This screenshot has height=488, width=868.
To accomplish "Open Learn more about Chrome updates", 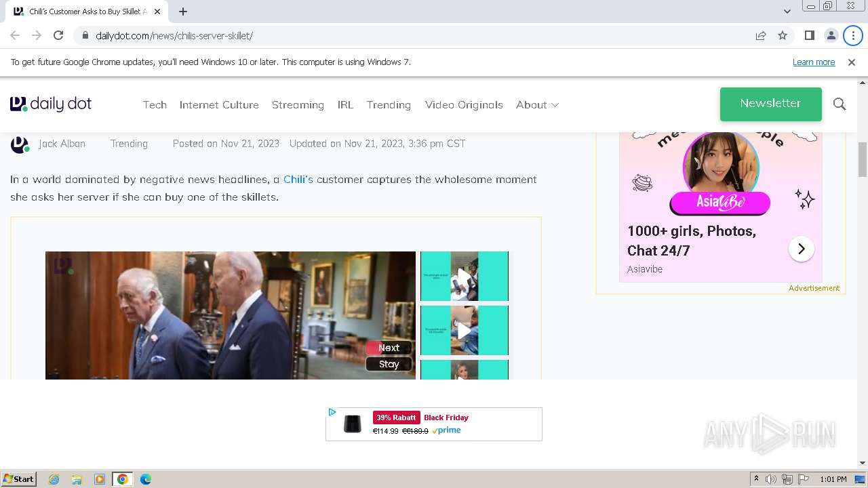I will 814,62.
